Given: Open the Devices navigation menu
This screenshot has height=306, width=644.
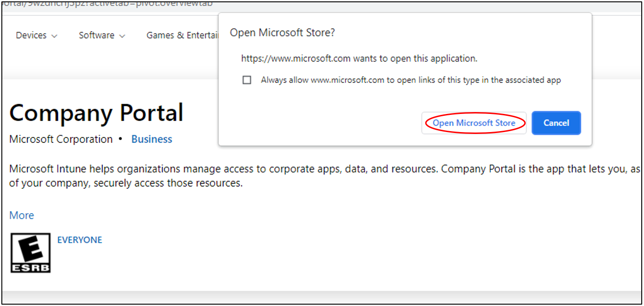Looking at the screenshot, I should (x=31, y=35).
